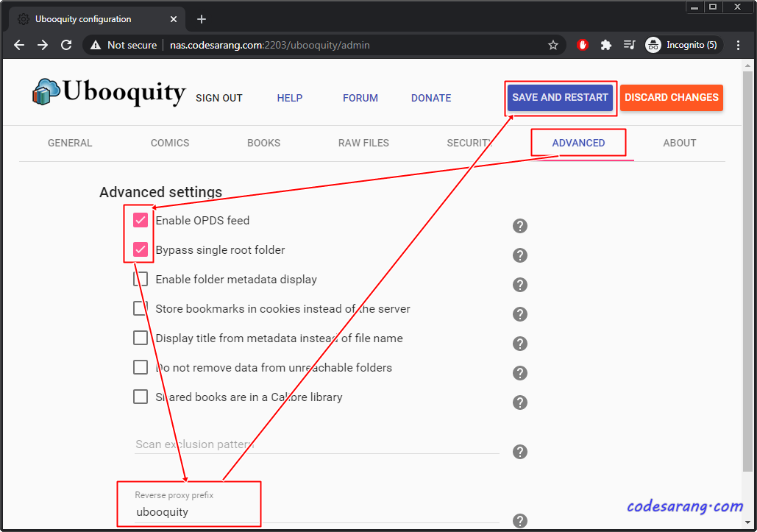Reload the page
The image size is (757, 532).
66,45
